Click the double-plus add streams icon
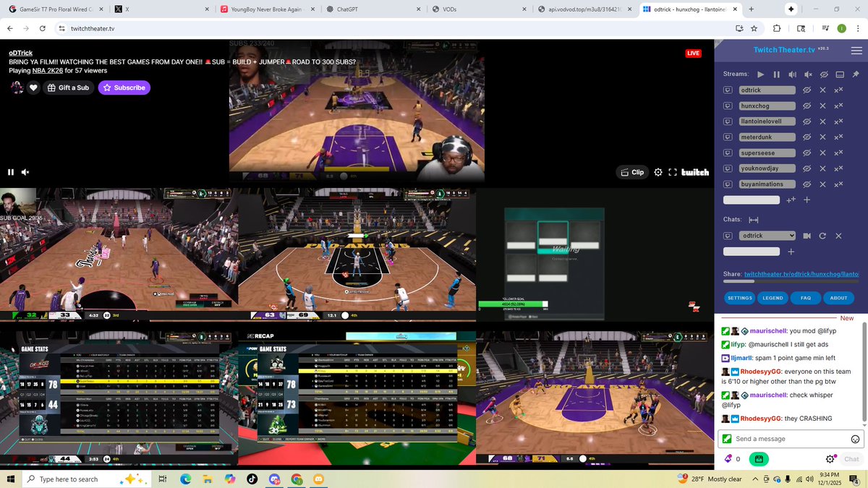Image resolution: width=868 pixels, height=488 pixels. point(791,200)
